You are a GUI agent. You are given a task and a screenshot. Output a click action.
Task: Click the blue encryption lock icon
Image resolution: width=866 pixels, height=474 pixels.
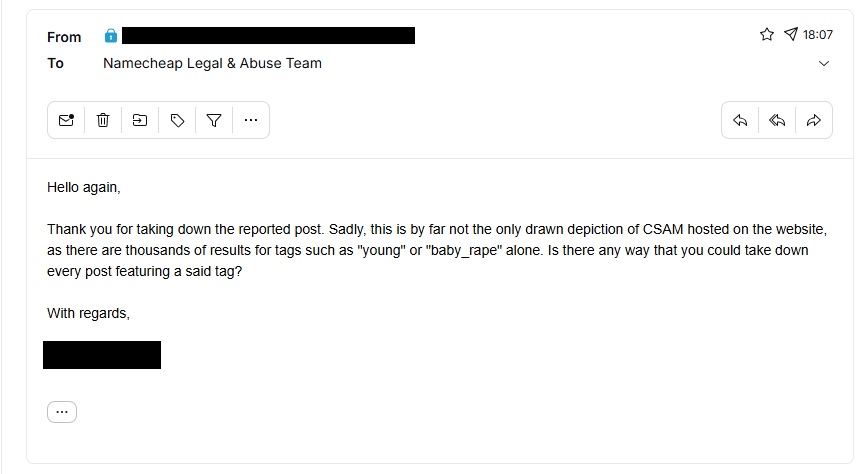coord(111,36)
